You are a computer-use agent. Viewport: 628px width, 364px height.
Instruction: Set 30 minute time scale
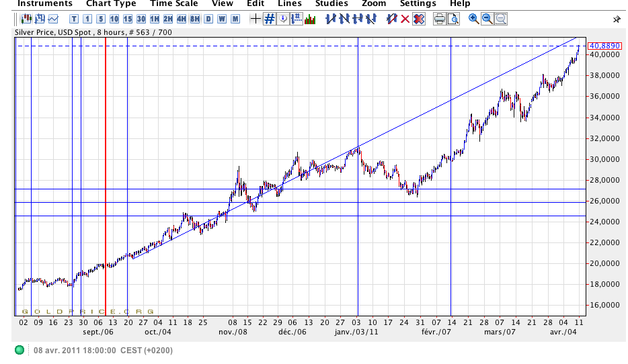click(141, 19)
